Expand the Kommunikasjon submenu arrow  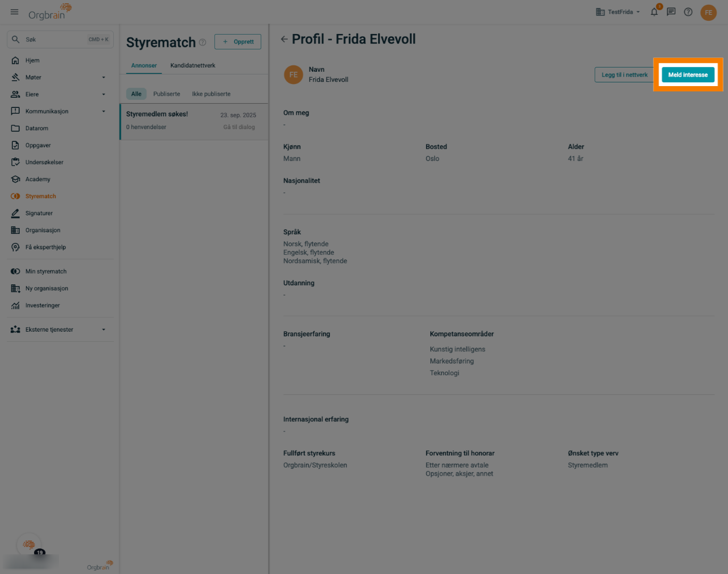(104, 112)
